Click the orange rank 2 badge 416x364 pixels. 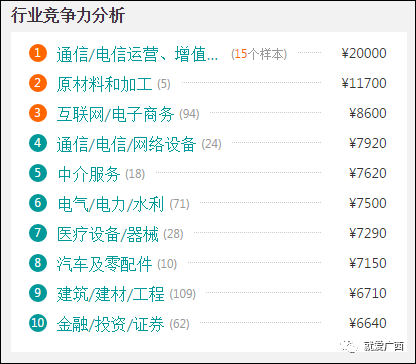(38, 83)
